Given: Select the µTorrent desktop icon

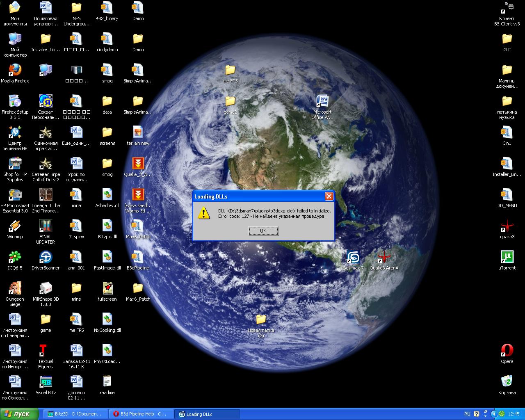Looking at the screenshot, I should (x=507, y=258).
